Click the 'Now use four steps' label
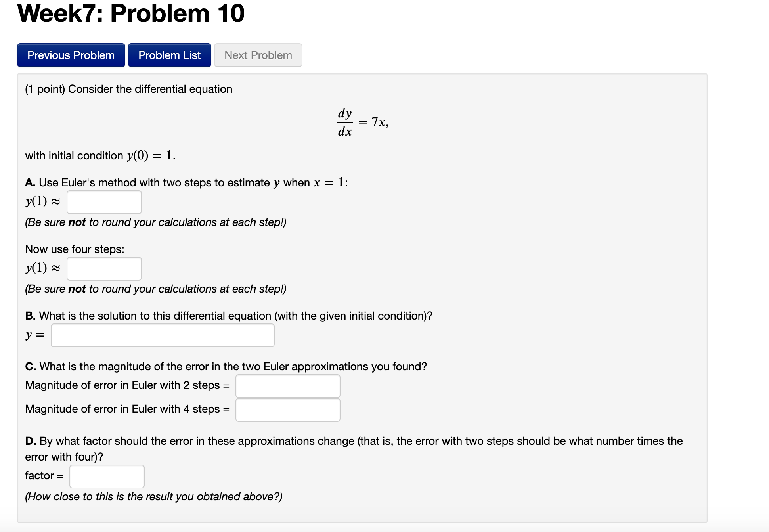 tap(75, 249)
